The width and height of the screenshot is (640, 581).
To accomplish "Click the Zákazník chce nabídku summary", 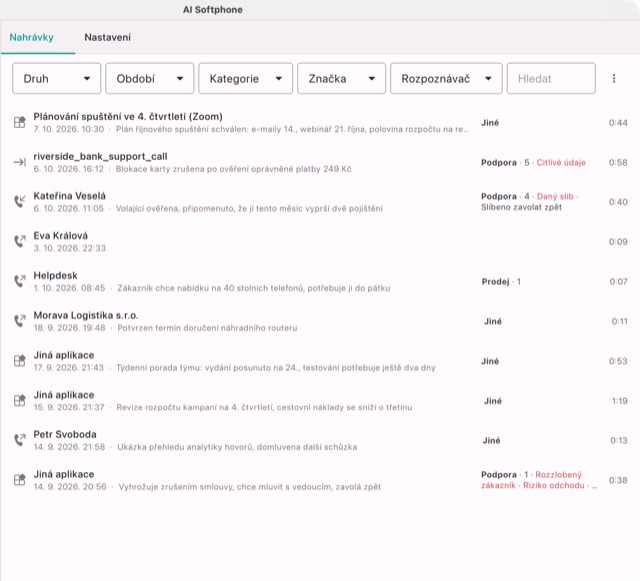I will click(x=253, y=288).
